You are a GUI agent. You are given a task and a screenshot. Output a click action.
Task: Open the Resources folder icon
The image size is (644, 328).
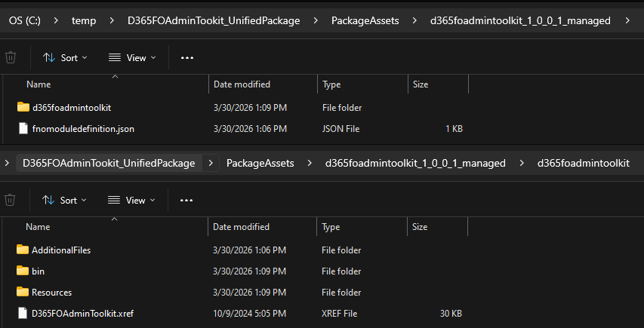coord(23,292)
